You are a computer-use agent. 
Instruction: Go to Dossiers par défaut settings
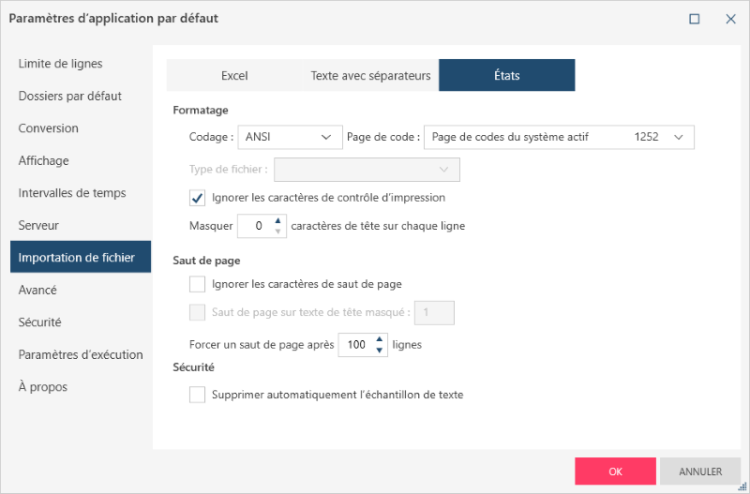[70, 96]
